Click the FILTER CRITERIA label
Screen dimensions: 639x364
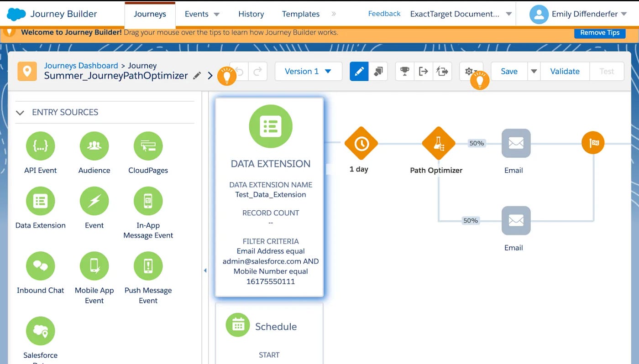click(x=271, y=241)
